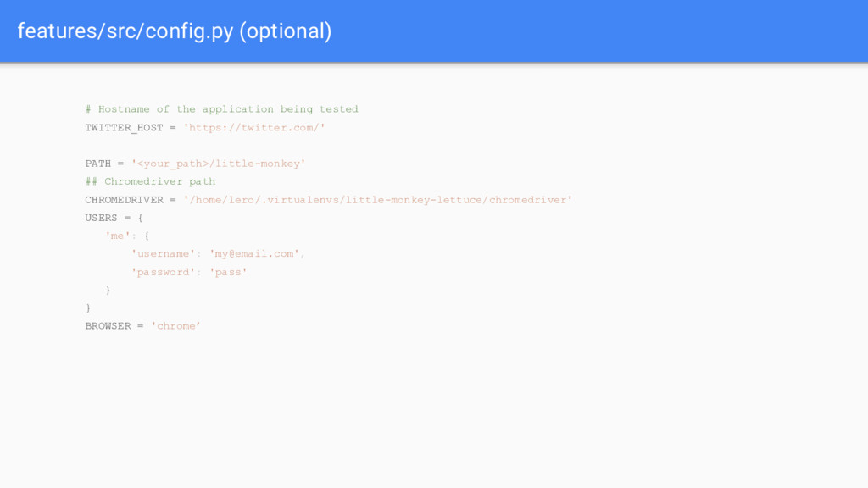This screenshot has height=488, width=868.
Task: Click the USERS variable name
Action: (102, 218)
